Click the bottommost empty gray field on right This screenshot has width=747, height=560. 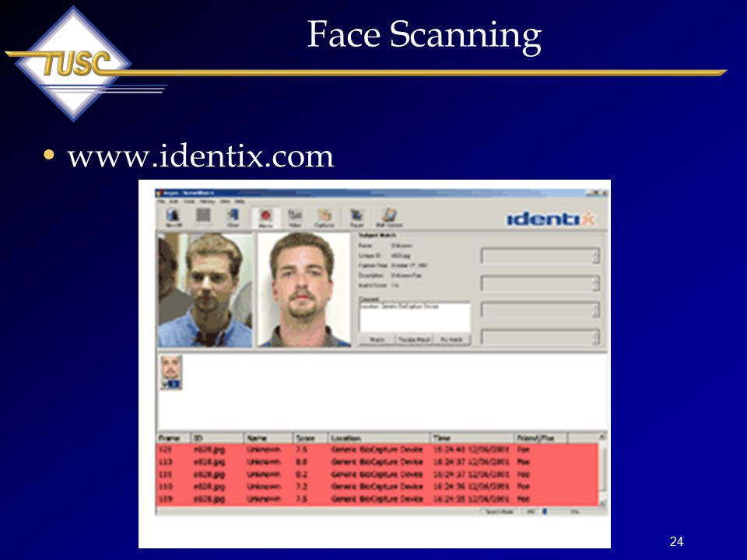(539, 337)
